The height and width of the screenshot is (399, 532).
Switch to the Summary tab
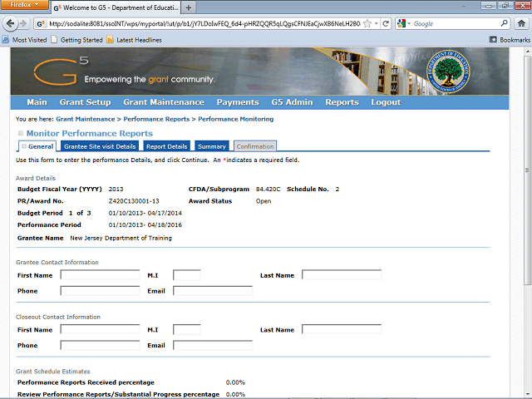212,146
